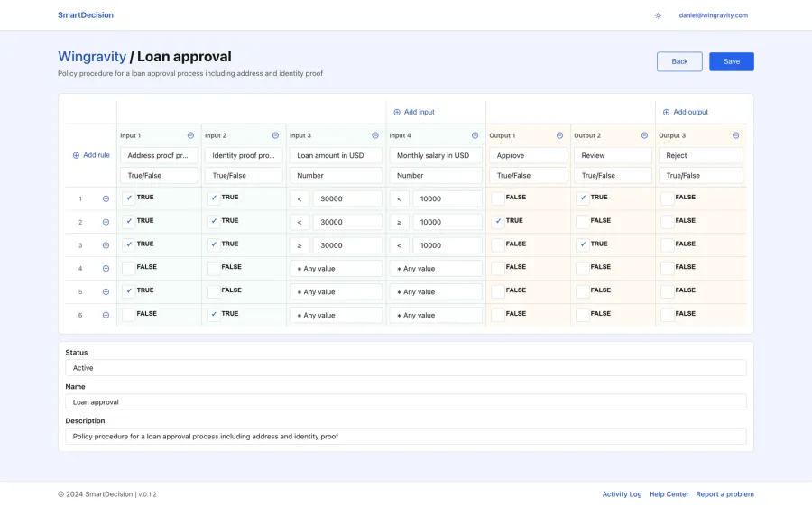Edit the 'Monthly salary in USD' name field
This screenshot has width=812, height=507.
(x=436, y=155)
